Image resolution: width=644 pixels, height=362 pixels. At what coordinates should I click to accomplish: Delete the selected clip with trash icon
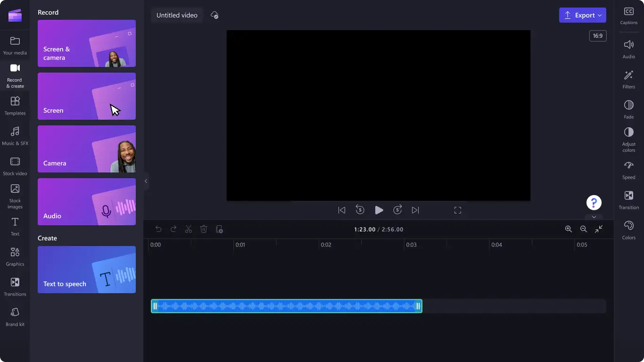click(x=204, y=229)
